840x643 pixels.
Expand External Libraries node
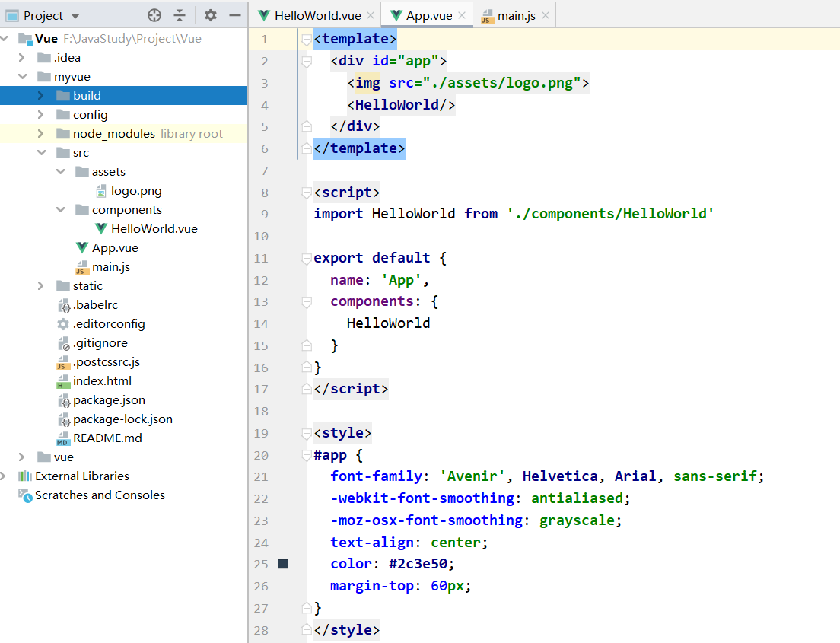pyautogui.click(x=3, y=476)
